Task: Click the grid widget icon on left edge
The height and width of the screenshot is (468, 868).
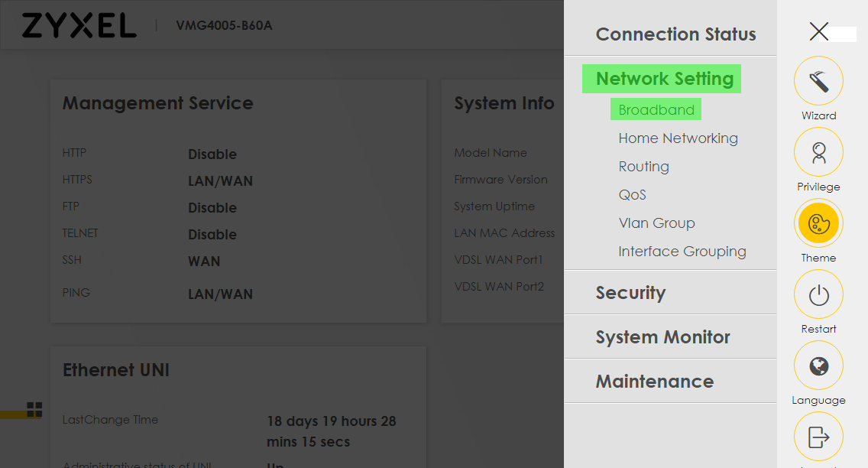Action: tap(34, 409)
